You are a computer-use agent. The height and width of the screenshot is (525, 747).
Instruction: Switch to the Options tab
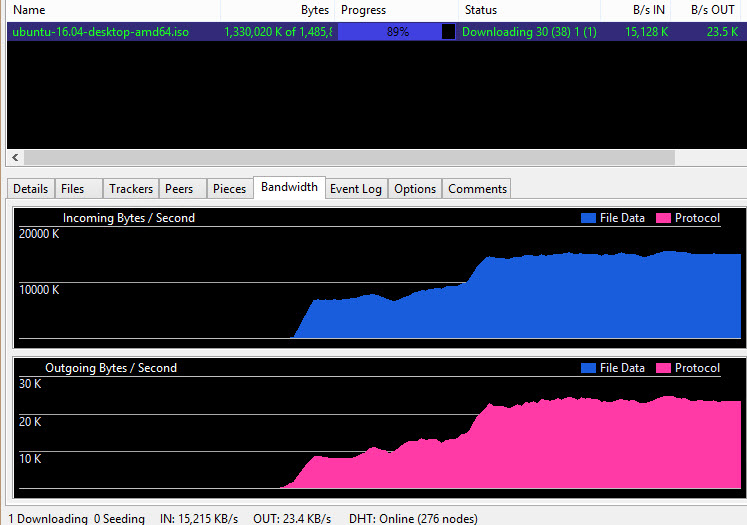pyautogui.click(x=415, y=189)
